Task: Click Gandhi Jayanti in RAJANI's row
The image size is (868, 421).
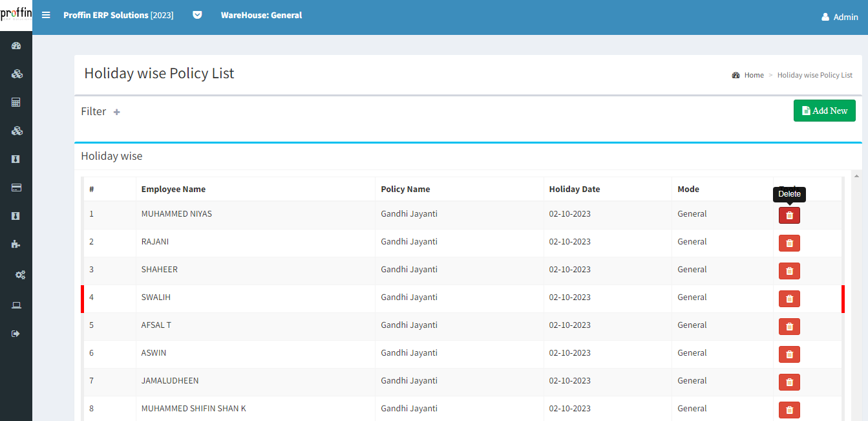Action: pos(409,242)
